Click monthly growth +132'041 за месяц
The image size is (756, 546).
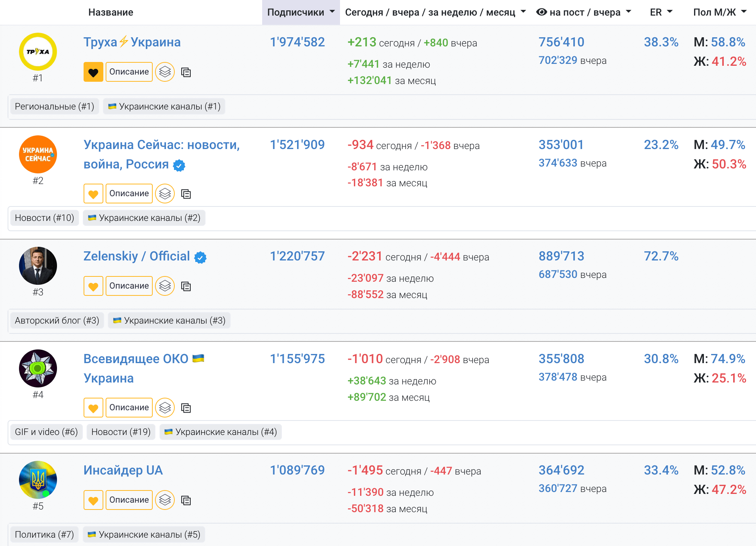click(x=392, y=81)
